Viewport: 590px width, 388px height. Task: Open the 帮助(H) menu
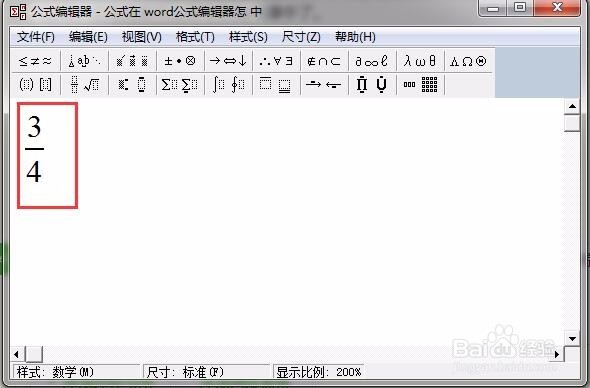point(355,37)
